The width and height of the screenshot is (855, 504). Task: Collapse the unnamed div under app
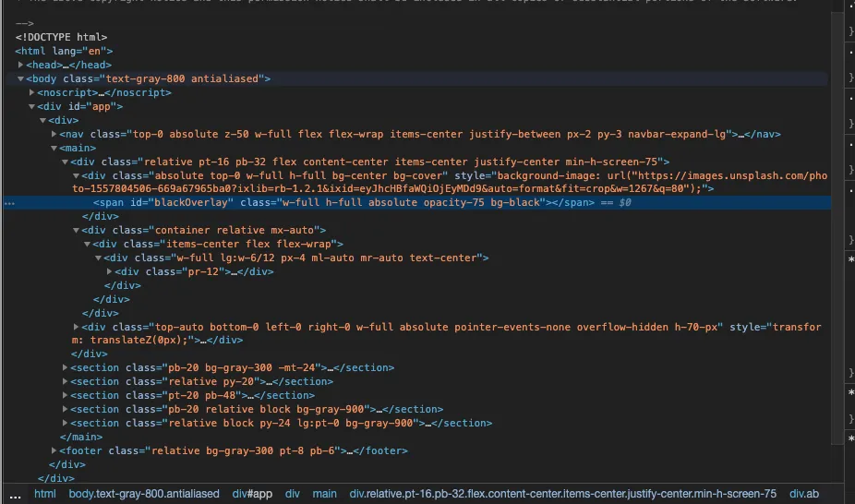[42, 120]
